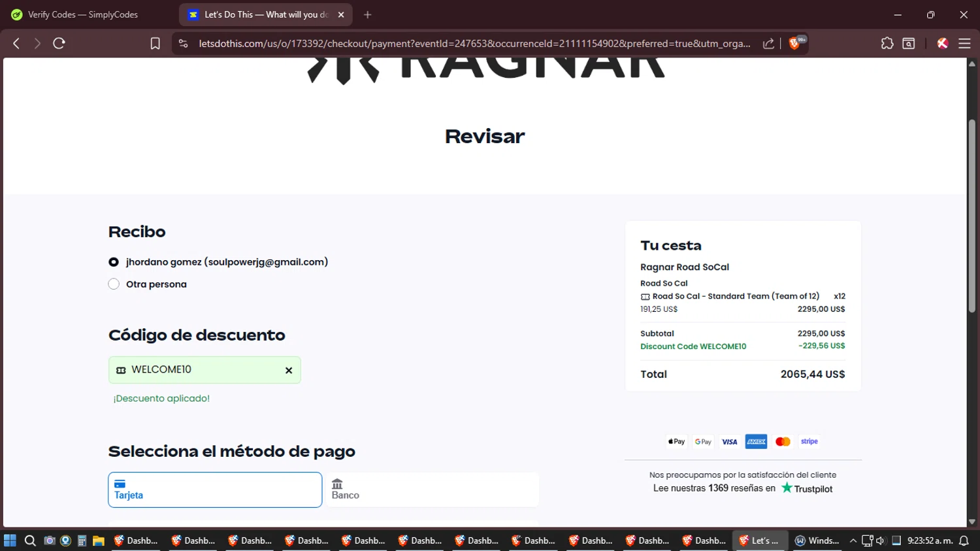Click the 'Discount Code WELCOME10' line in basket
The image size is (980, 551).
(x=693, y=346)
